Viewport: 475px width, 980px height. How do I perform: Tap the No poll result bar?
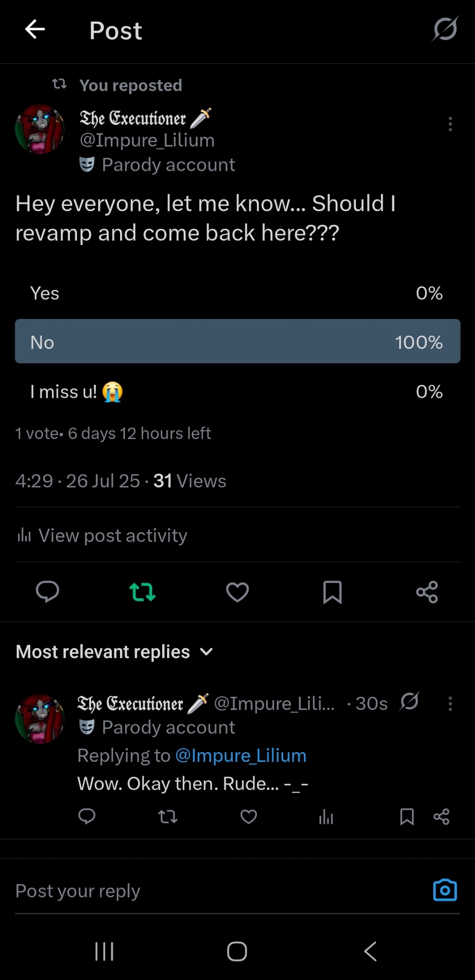pos(237,342)
